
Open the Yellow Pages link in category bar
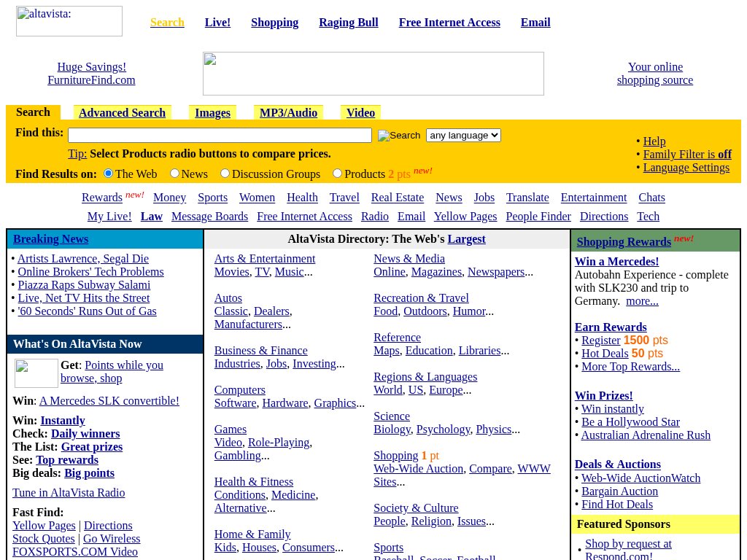pyautogui.click(x=465, y=217)
